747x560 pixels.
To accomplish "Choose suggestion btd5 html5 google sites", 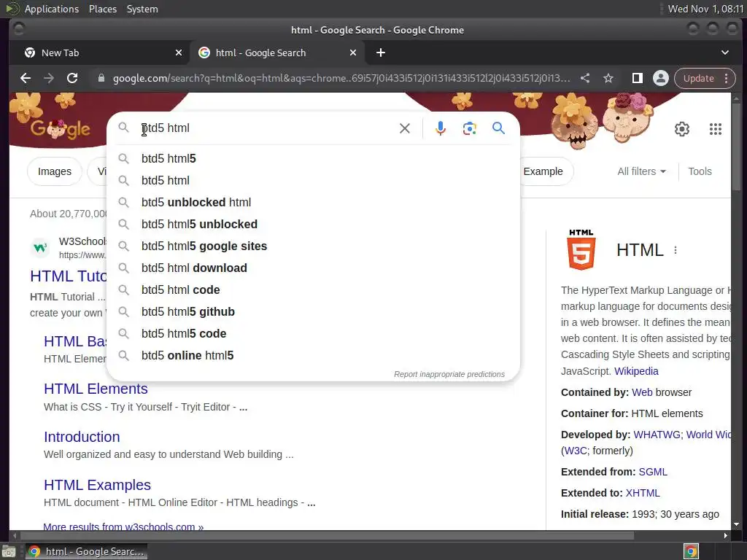I will pos(313,246).
